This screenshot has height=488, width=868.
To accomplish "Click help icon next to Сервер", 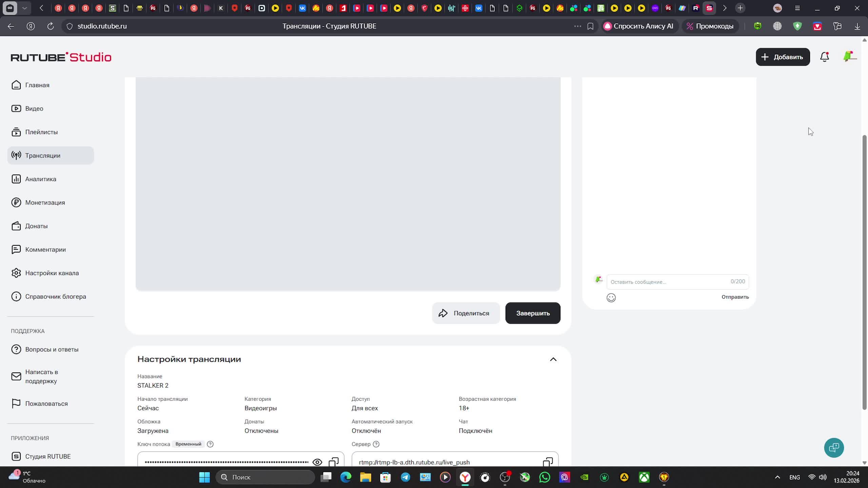I will pos(376,444).
